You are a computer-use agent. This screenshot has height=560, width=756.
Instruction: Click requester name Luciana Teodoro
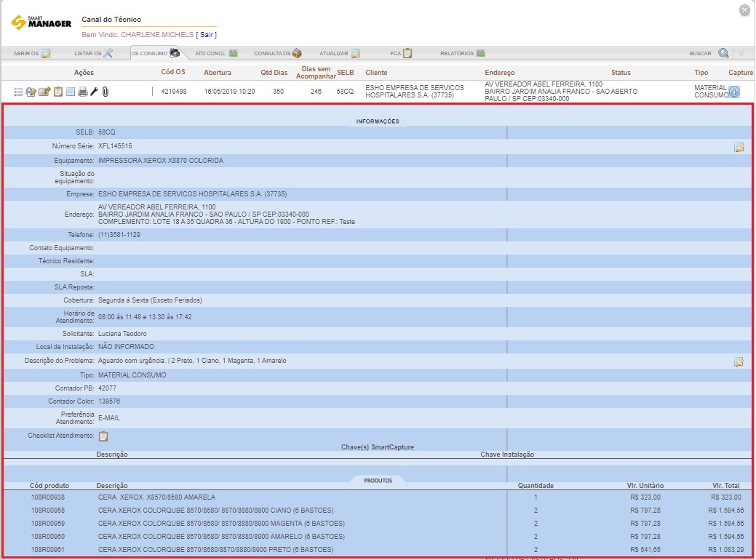pos(122,334)
